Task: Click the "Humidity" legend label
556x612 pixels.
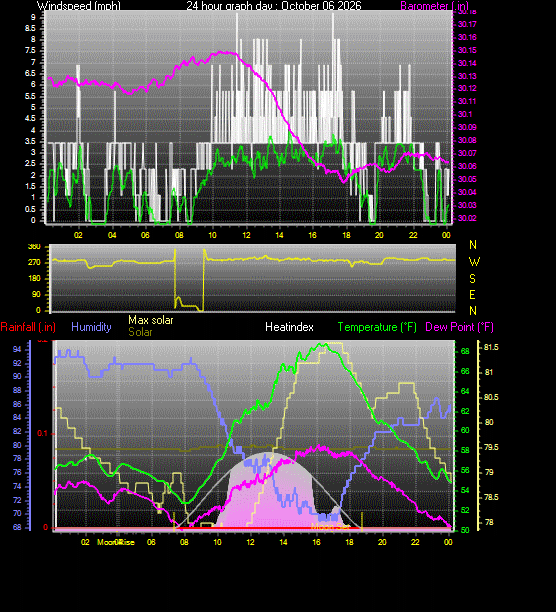Action: pyautogui.click(x=91, y=327)
